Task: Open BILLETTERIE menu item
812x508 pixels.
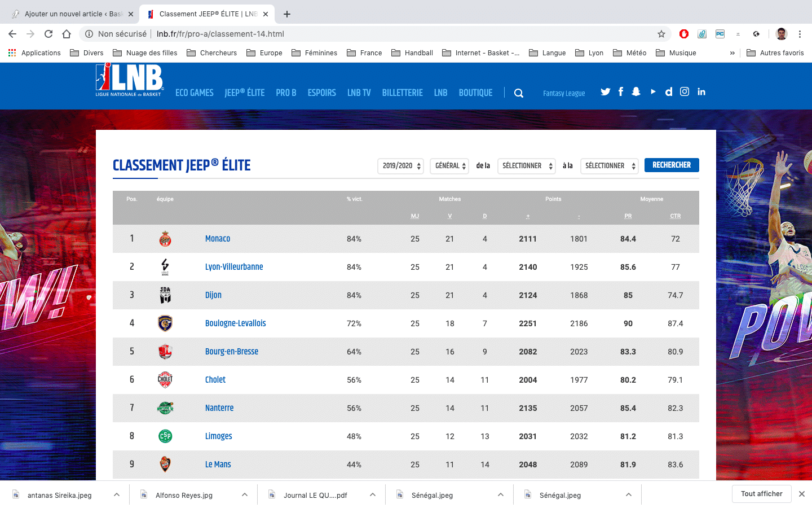Action: [x=403, y=93]
